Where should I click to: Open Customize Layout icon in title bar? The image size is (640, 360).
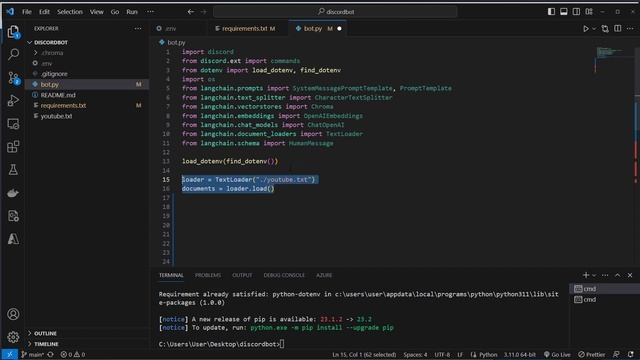(589, 12)
